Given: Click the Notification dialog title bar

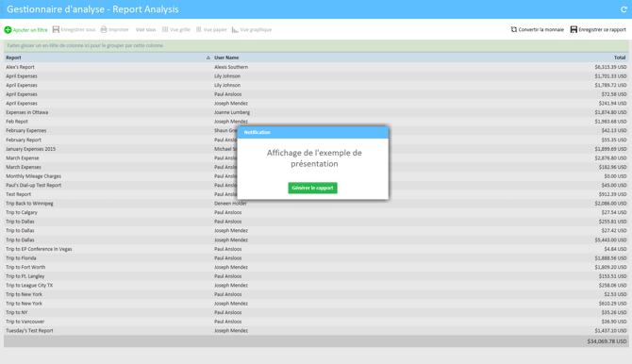Looking at the screenshot, I should click(x=313, y=132).
